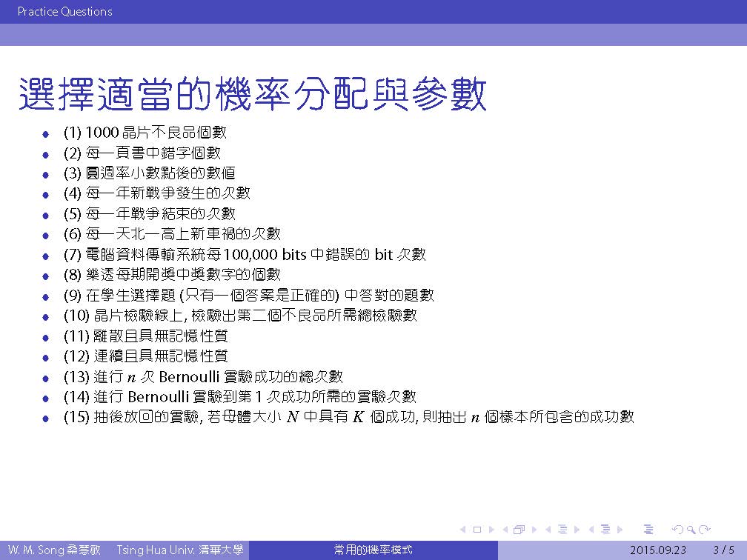Advance to next frame using right arrow
Image resolution: width=747 pixels, height=560 pixels.
tap(533, 530)
